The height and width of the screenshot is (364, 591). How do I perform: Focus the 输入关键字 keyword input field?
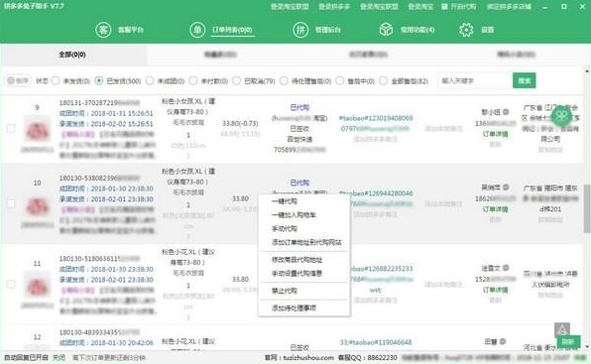click(473, 80)
